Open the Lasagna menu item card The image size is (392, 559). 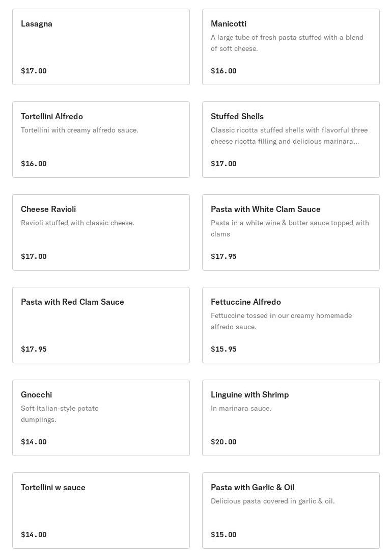click(x=101, y=47)
